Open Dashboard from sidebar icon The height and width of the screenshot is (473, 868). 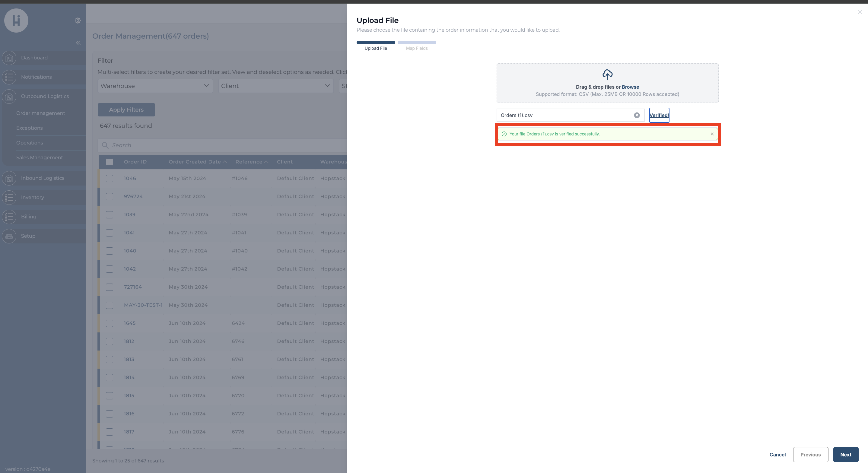(9, 58)
